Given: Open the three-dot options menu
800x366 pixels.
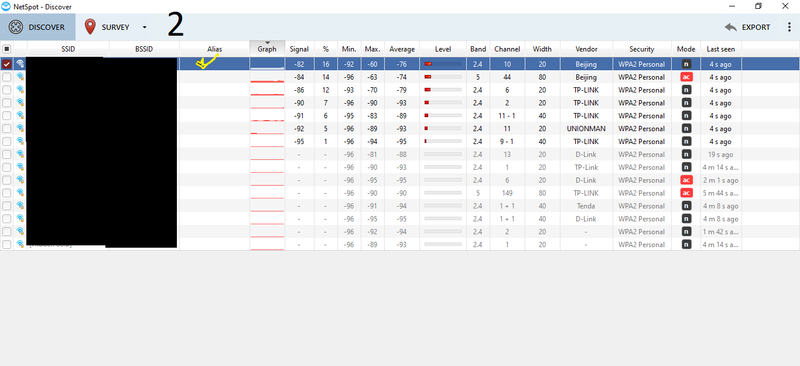Looking at the screenshot, I should 789,27.
